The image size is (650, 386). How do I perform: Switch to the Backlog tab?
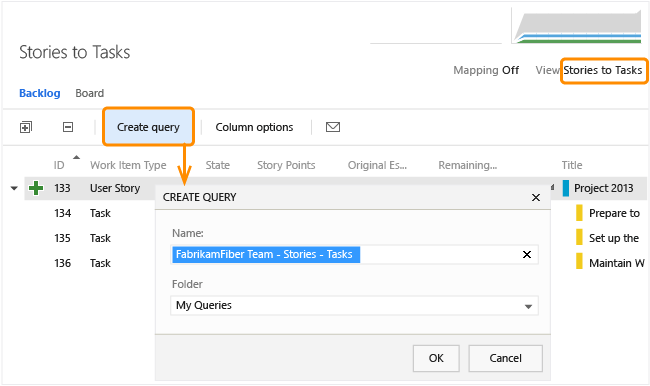click(40, 93)
